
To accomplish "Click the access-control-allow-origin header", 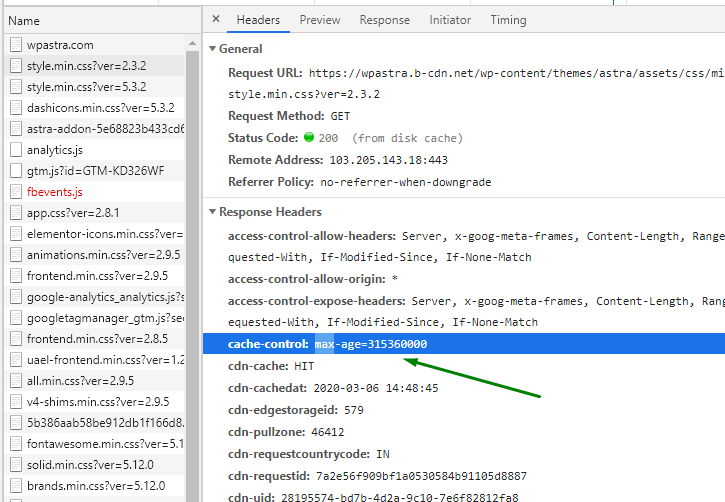I will click(313, 279).
